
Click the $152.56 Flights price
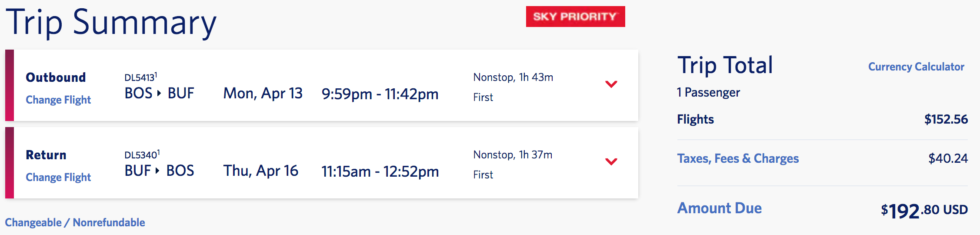pyautogui.click(x=946, y=119)
